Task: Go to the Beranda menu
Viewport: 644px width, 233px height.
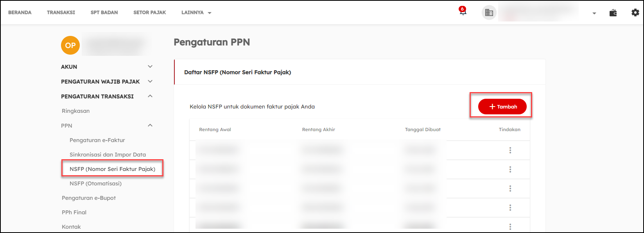Action: click(20, 12)
